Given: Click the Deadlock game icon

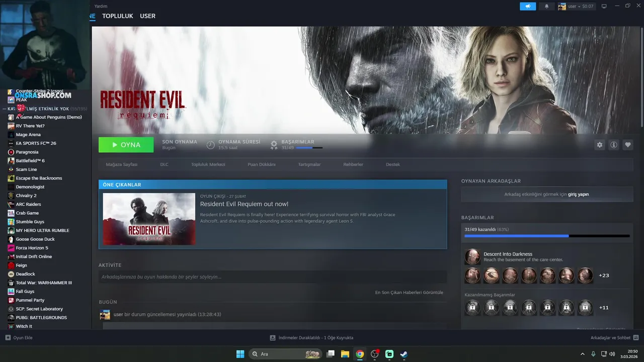Looking at the screenshot, I should coord(11,274).
